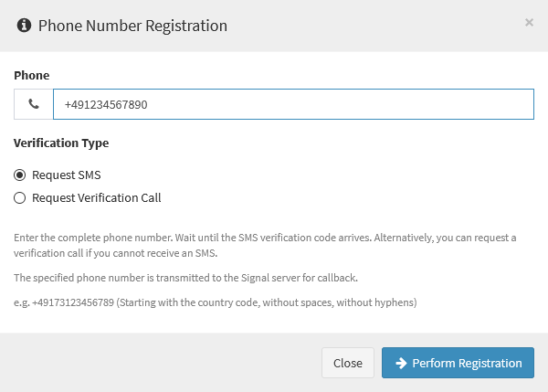Click the Signal server callback notice
Viewport: 548px width, 392px height.
[185, 278]
